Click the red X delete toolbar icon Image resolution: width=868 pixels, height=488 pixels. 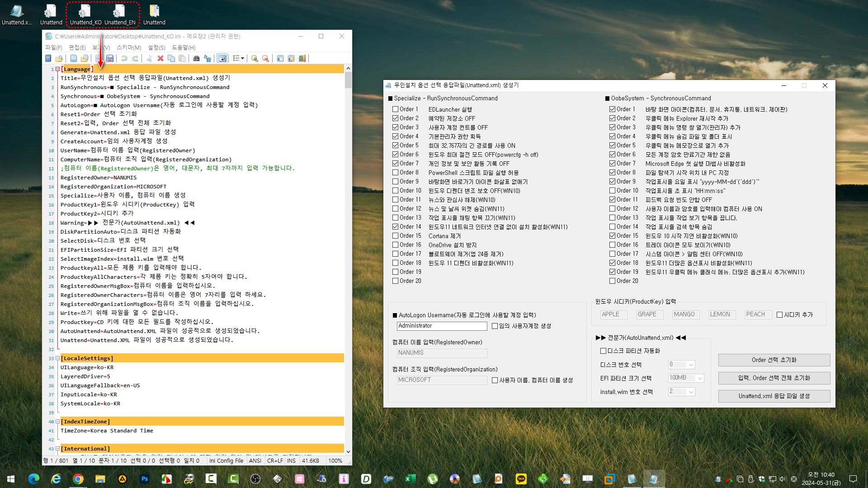pos(160,58)
